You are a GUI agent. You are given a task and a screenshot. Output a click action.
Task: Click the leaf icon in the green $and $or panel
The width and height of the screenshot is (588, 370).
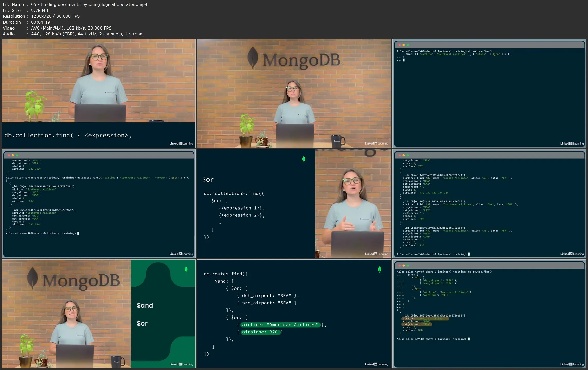186,269
